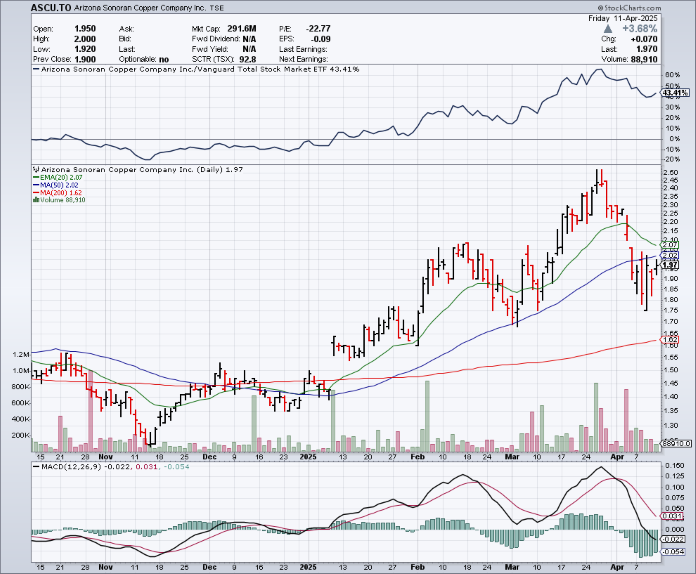Click the MA(200) red legend entry
The width and height of the screenshot is (696, 574).
[x=52, y=193]
